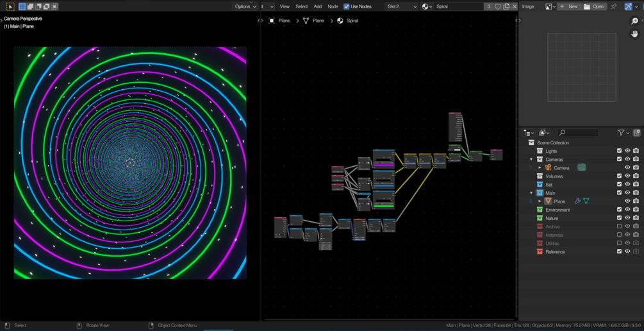The width and height of the screenshot is (644, 331).
Task: Open the Node menu
Action: (333, 6)
